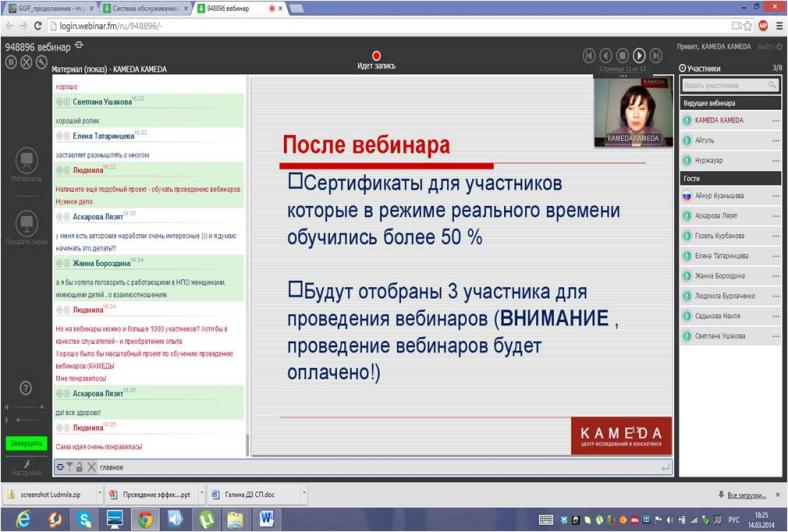The image size is (788, 532).
Task: Click the chat filter funnel icon
Action: click(70, 467)
